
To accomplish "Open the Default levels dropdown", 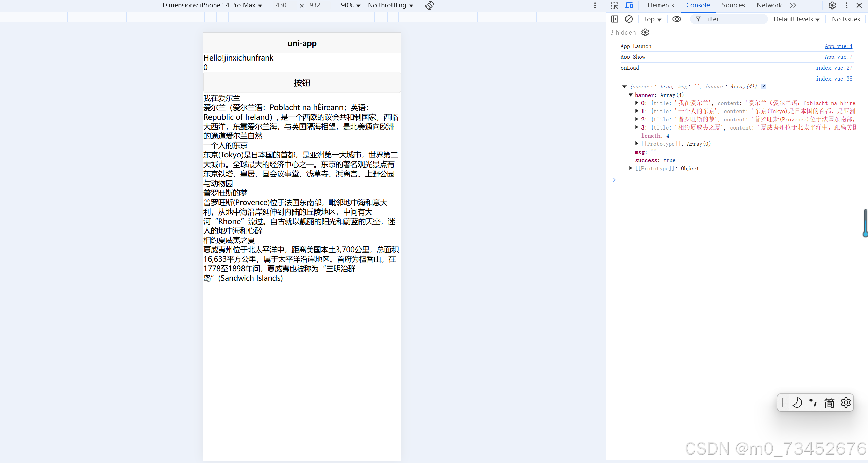I will [x=796, y=19].
